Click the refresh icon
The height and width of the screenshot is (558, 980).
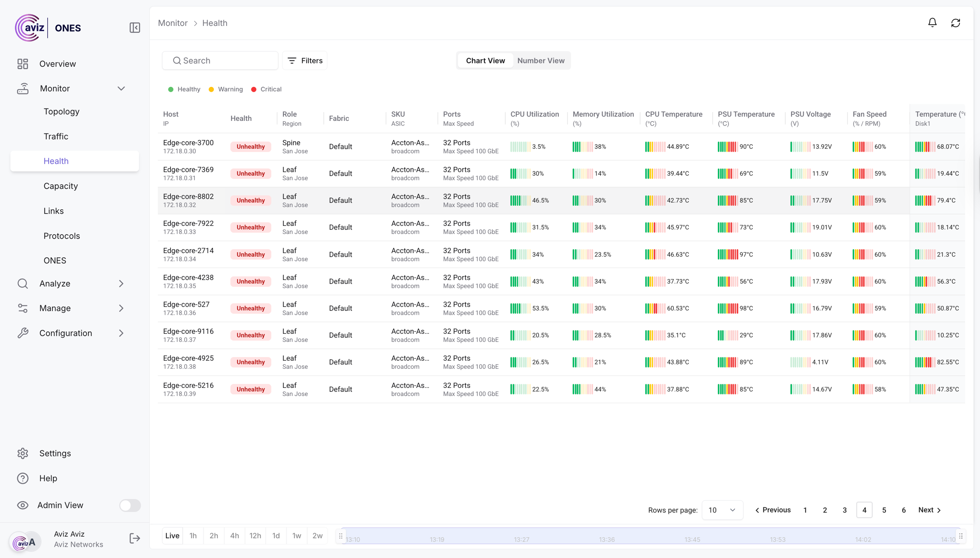(955, 23)
